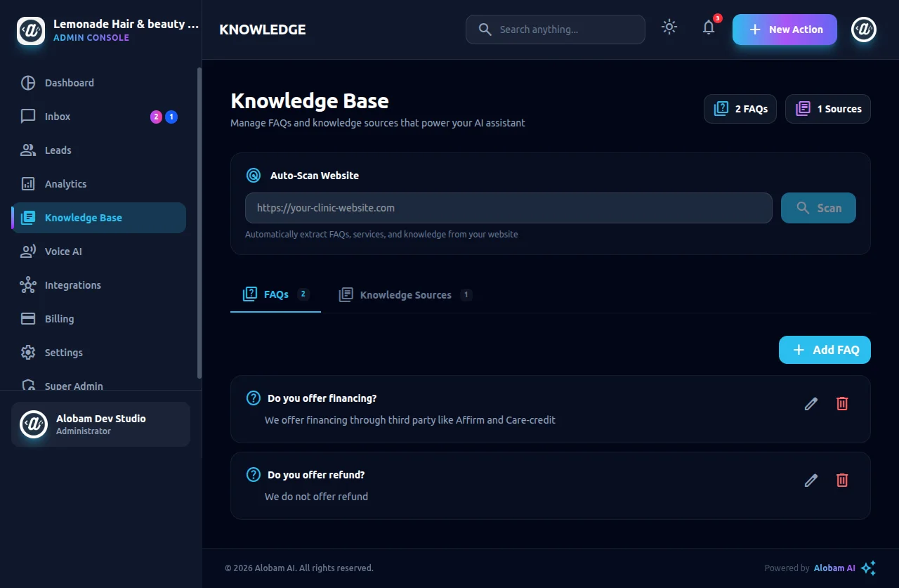Go to Leads in the sidebar
899x588 pixels.
coord(99,150)
